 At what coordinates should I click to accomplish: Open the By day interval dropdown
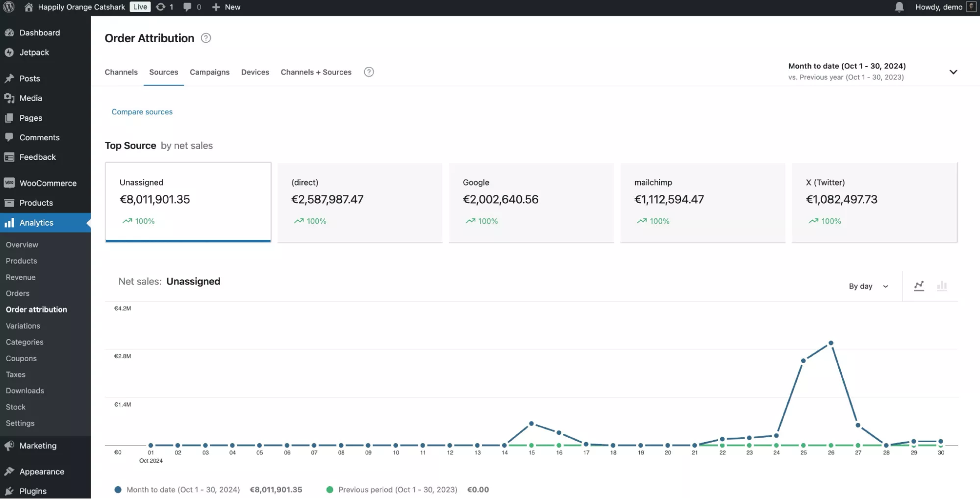pos(868,286)
